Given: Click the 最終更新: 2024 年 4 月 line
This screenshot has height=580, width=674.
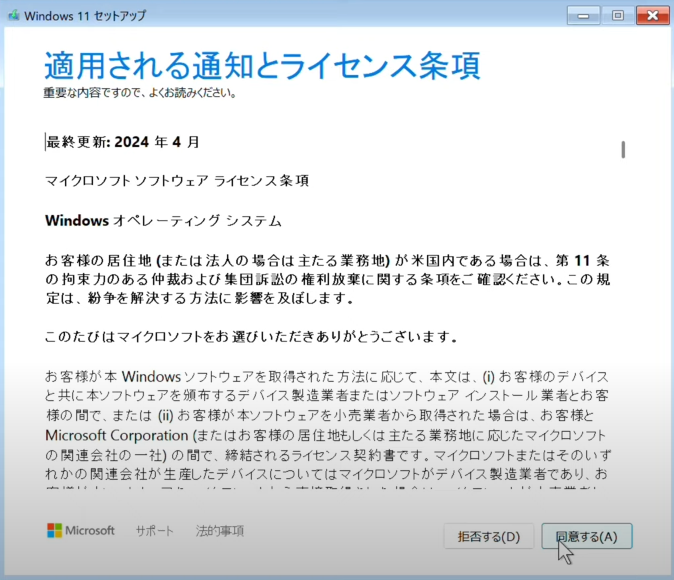Looking at the screenshot, I should coord(123,142).
